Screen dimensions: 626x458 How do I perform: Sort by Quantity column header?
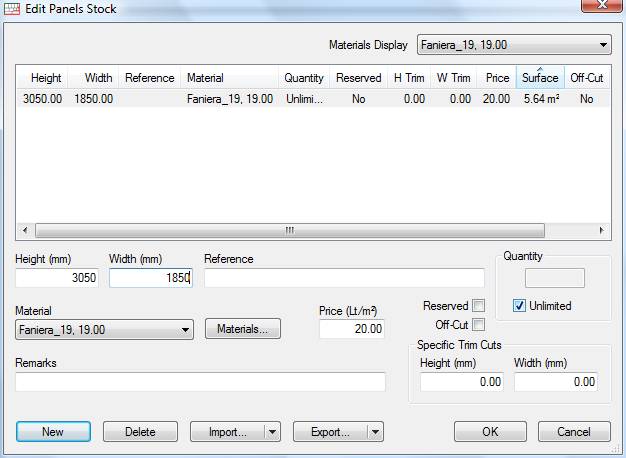click(303, 78)
